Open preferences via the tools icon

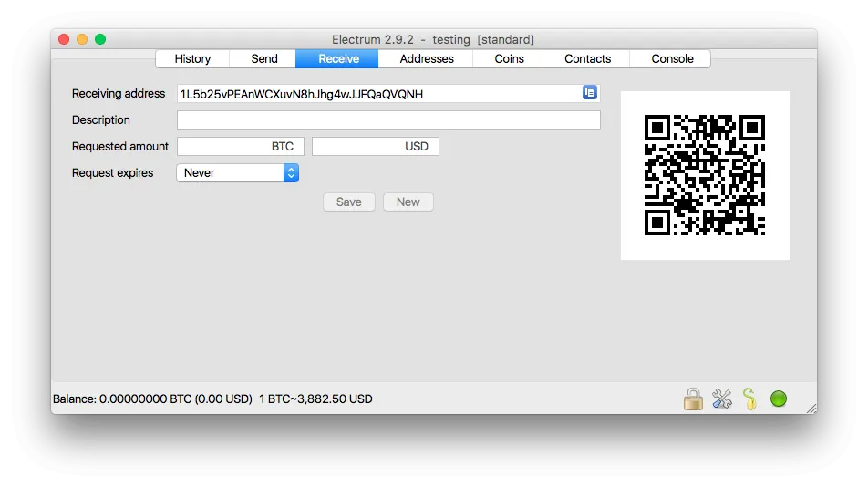pos(722,399)
